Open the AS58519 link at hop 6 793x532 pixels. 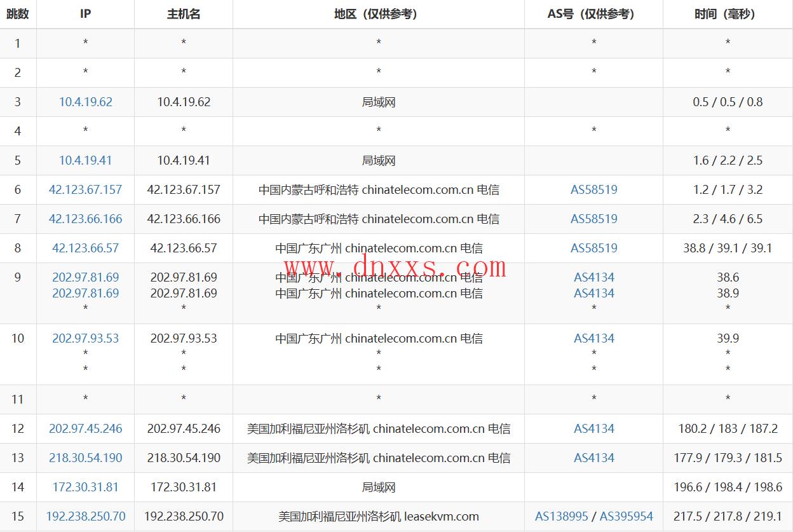pos(593,189)
